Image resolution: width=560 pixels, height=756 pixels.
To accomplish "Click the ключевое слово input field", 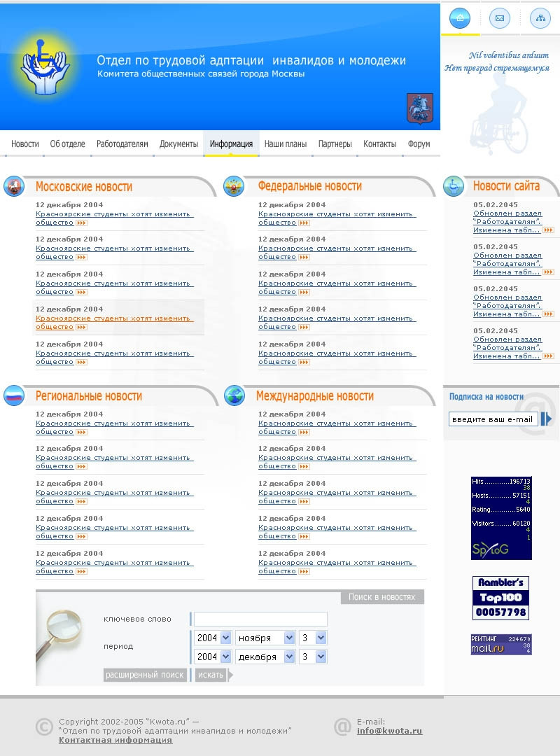I will point(260,619).
